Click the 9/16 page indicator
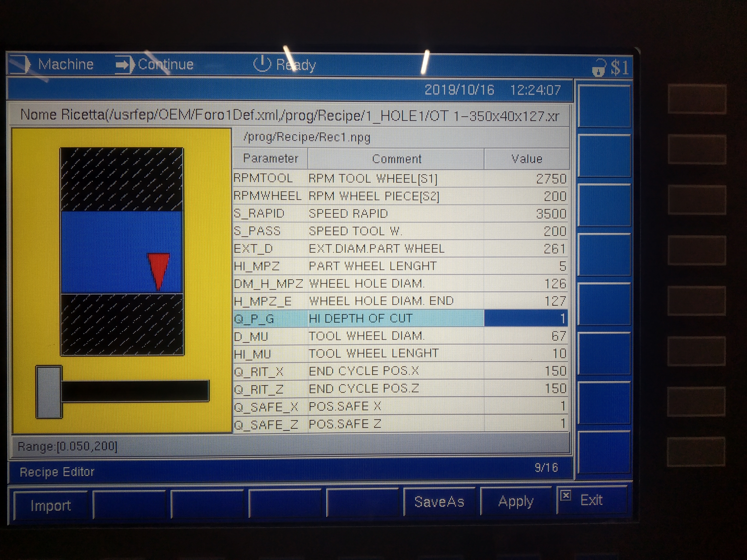The image size is (747, 560). [x=546, y=468]
